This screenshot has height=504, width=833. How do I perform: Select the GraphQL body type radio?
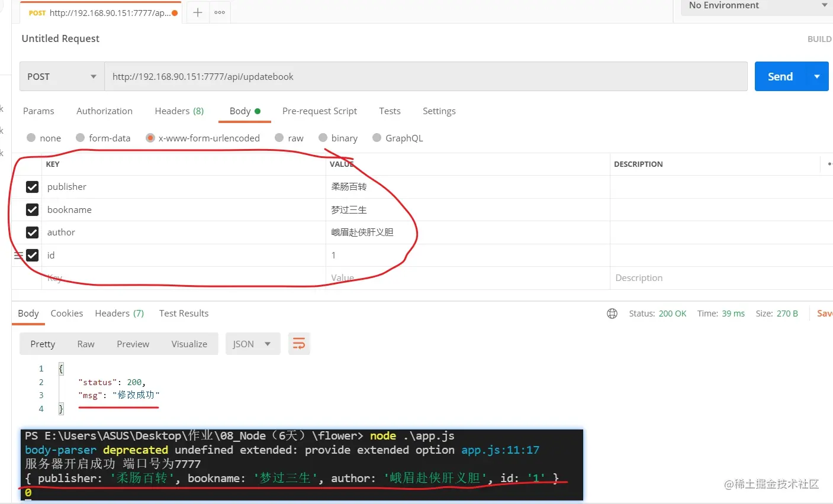pyautogui.click(x=377, y=138)
